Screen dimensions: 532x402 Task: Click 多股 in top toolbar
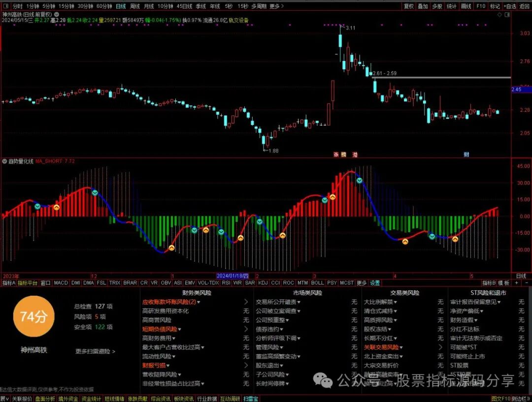[x=437, y=6]
